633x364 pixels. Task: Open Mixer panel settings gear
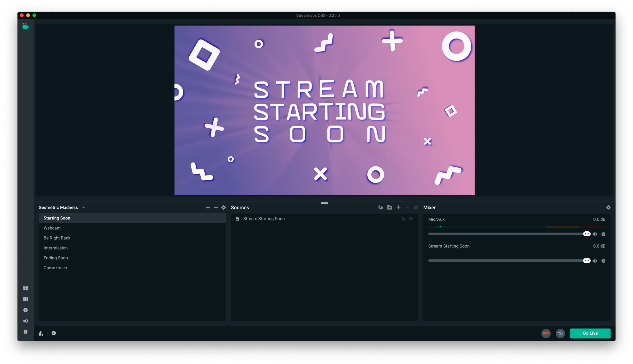point(608,207)
